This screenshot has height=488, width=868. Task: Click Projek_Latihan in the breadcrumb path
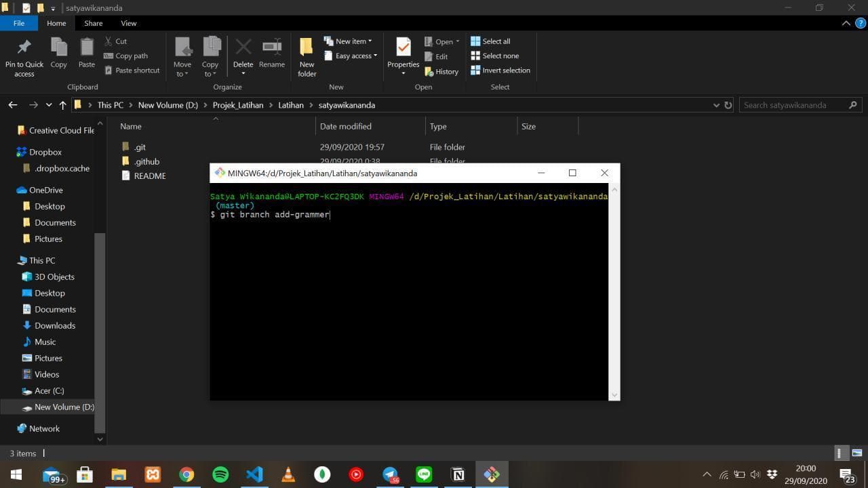click(237, 105)
